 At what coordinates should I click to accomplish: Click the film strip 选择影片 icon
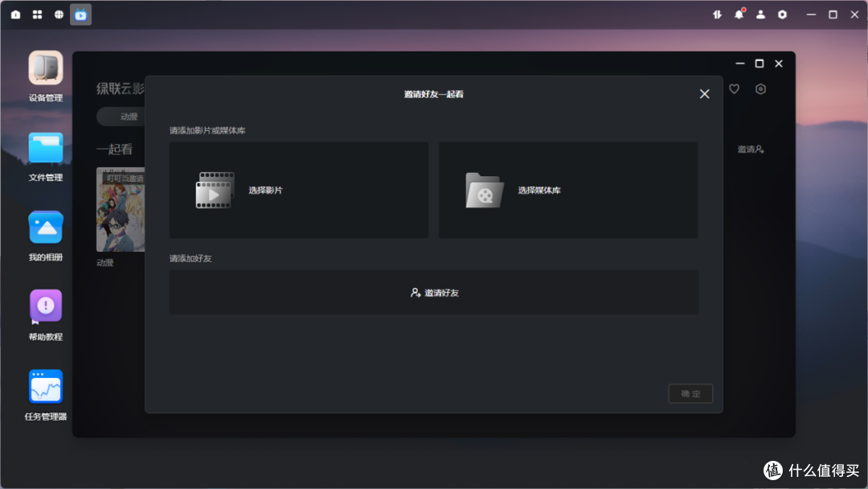(215, 190)
